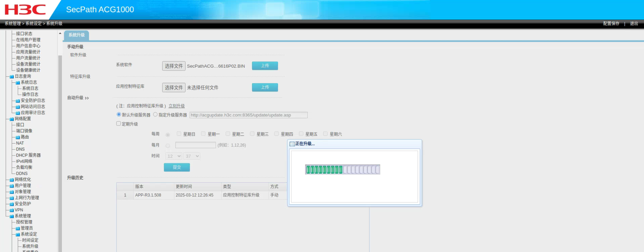Click the 立刻升级 link

[176, 106]
